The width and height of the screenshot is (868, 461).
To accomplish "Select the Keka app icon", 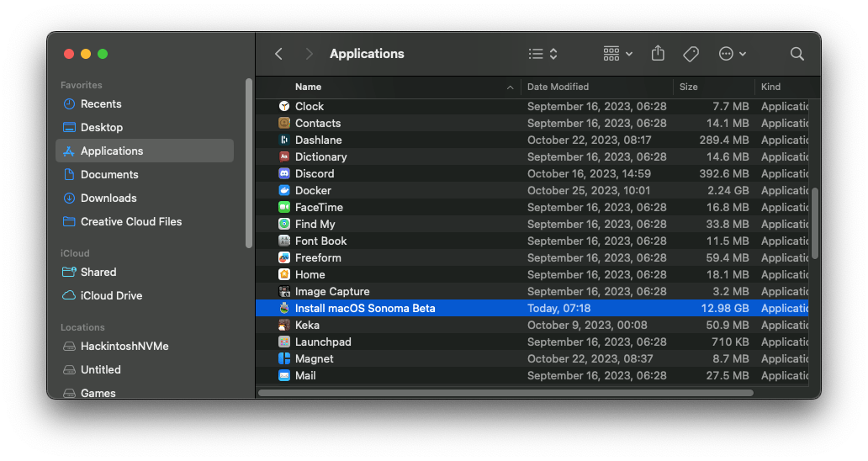I will click(284, 325).
